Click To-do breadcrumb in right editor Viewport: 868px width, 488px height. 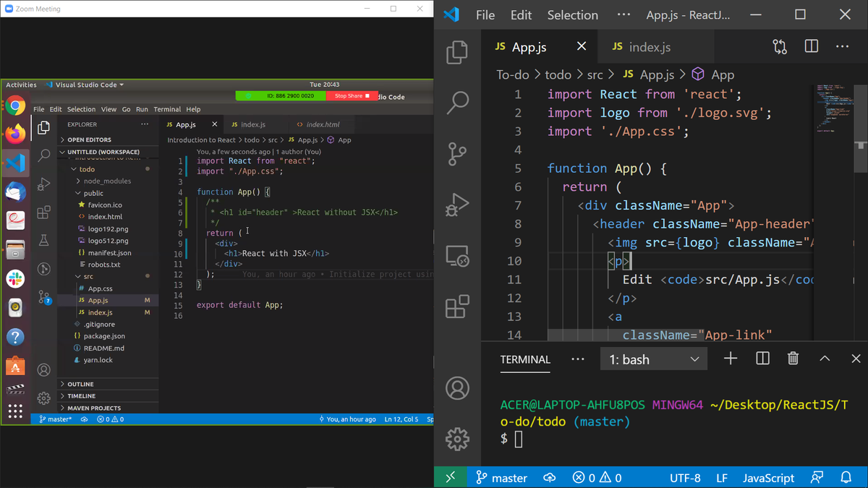click(512, 74)
